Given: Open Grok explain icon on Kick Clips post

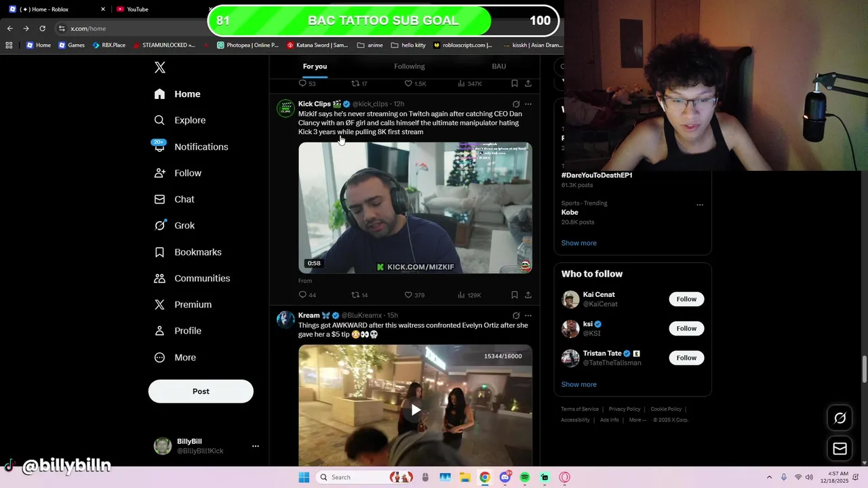Looking at the screenshot, I should point(516,104).
